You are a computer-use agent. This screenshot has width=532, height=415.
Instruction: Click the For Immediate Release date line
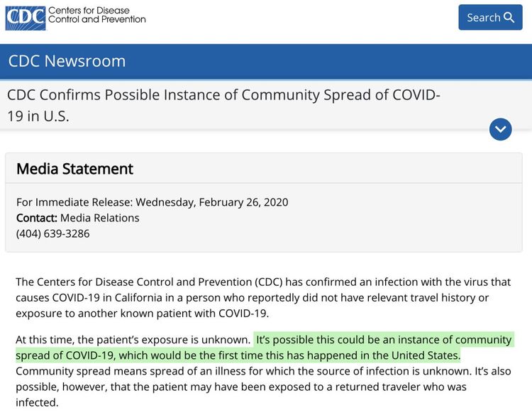coord(152,202)
